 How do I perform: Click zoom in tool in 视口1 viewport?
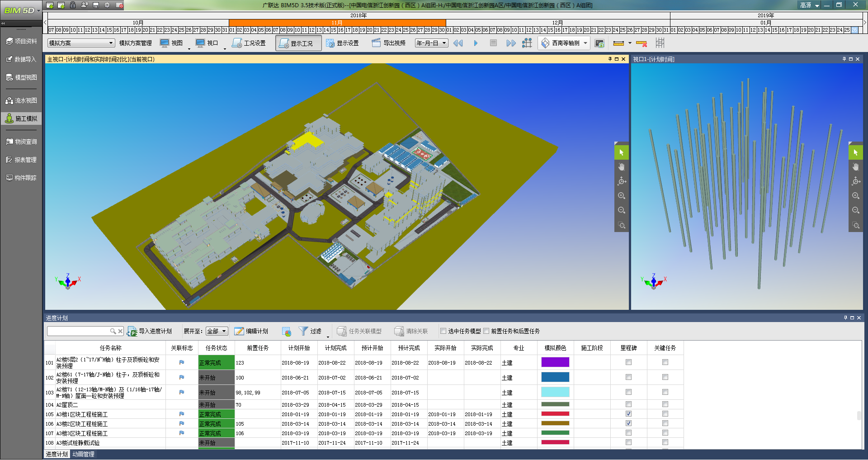(856, 196)
